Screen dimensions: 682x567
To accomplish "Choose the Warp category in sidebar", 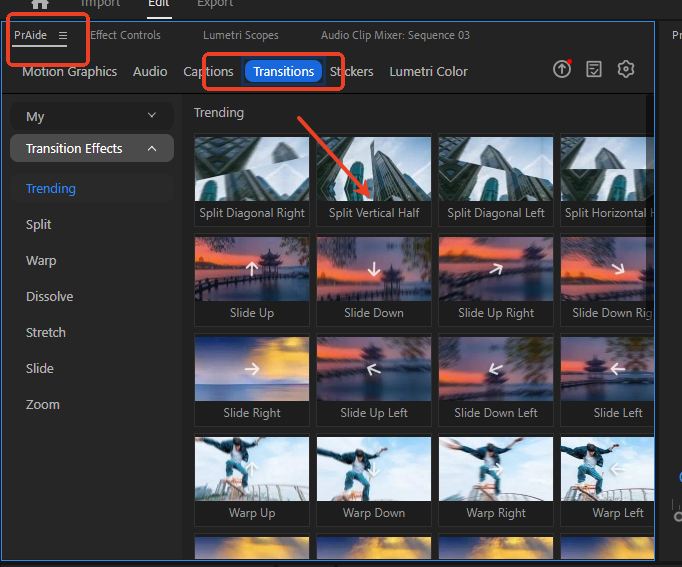I will pos(41,260).
